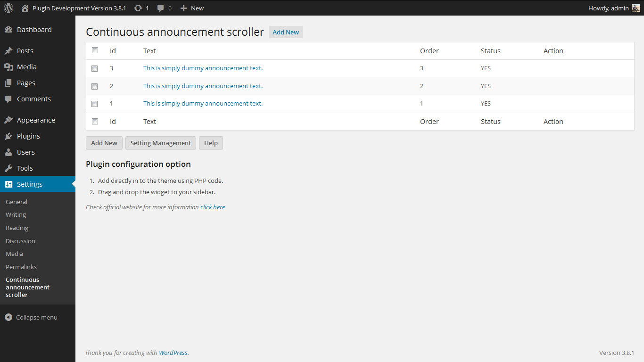
Task: Click the 'Plugin configuration option' heading
Action: point(138,164)
